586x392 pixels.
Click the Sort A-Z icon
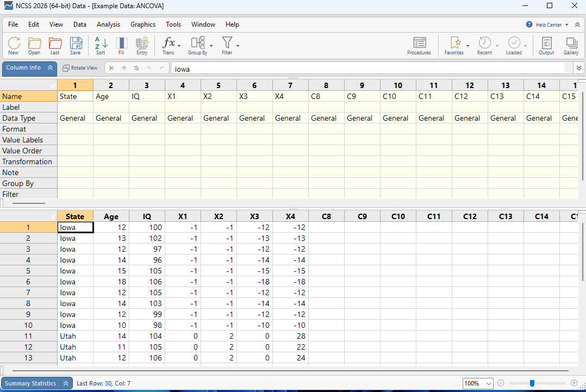point(101,46)
